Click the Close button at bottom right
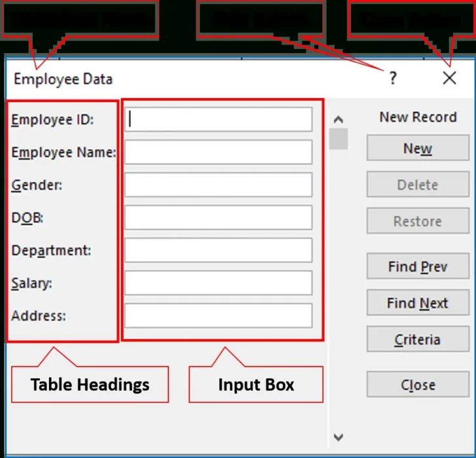The height and width of the screenshot is (458, 476). [x=418, y=385]
